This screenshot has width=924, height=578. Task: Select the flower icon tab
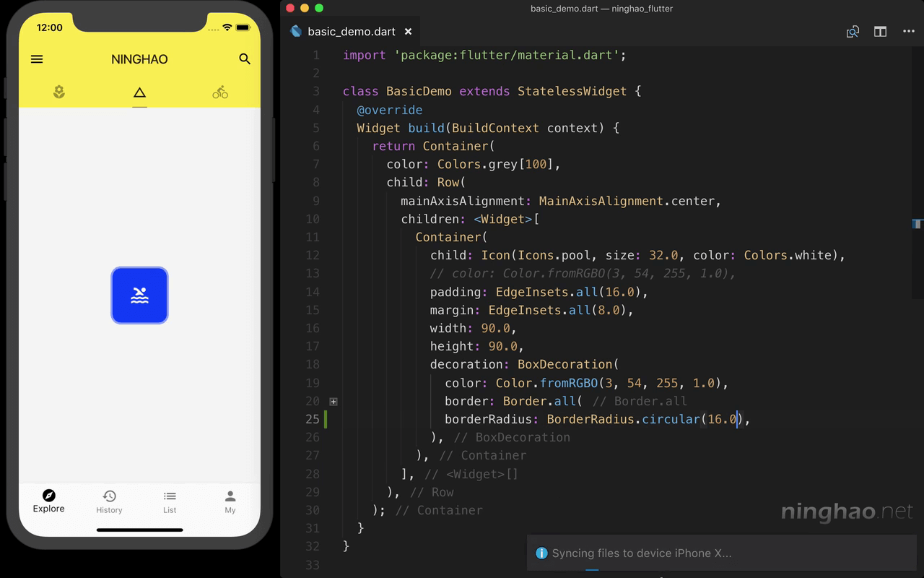click(x=59, y=92)
